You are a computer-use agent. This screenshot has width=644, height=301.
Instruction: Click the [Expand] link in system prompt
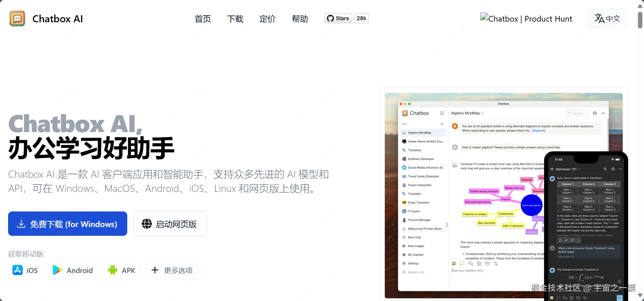[539, 131]
